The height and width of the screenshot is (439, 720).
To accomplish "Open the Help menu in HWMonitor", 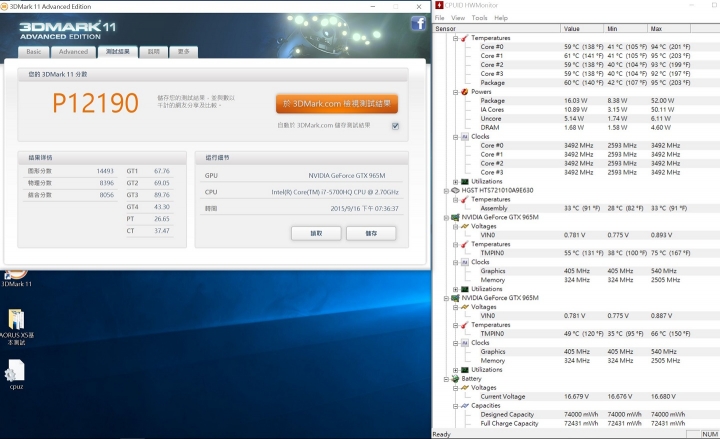I will [x=501, y=18].
